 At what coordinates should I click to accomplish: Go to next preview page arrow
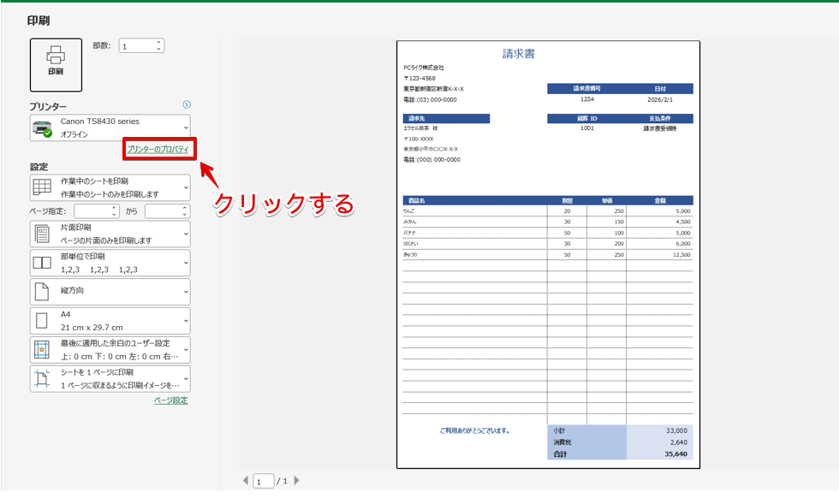pyautogui.click(x=297, y=481)
